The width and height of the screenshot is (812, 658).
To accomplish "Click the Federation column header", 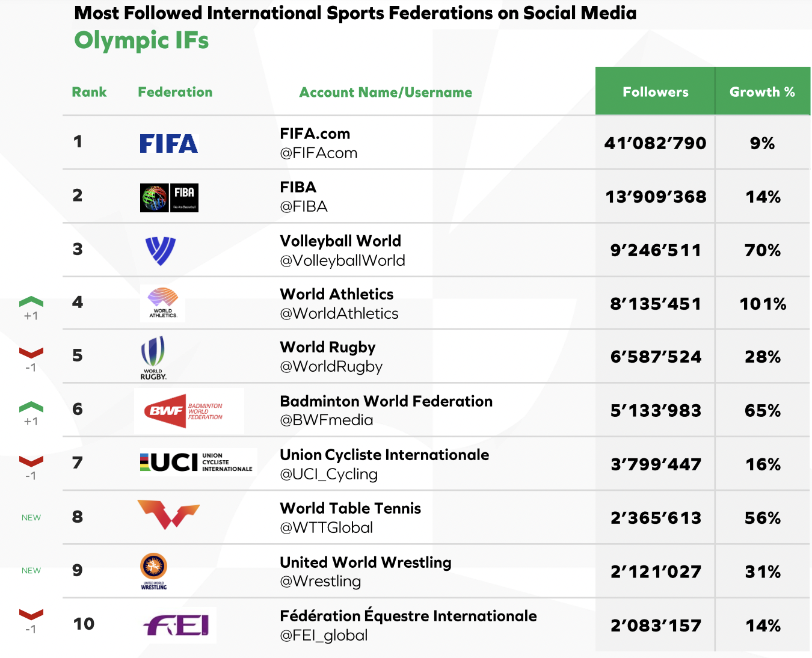I will click(x=175, y=92).
